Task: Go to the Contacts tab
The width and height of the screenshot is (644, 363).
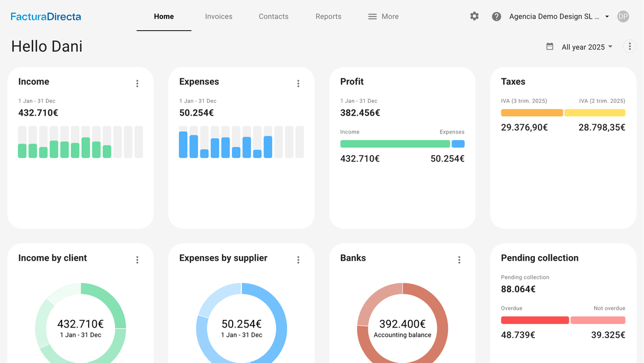Action: (273, 16)
